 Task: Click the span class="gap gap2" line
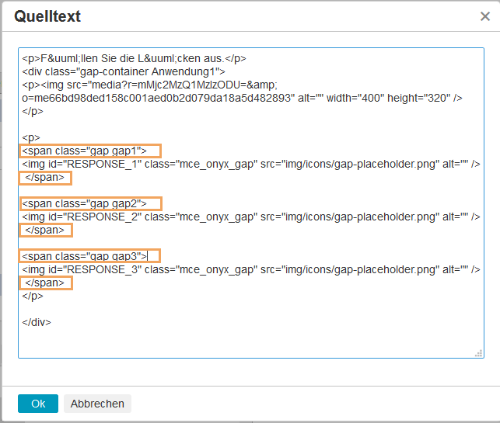coord(84,204)
